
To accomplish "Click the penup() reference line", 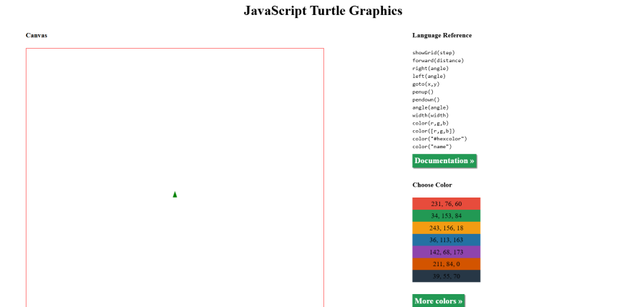I will [x=424, y=92].
